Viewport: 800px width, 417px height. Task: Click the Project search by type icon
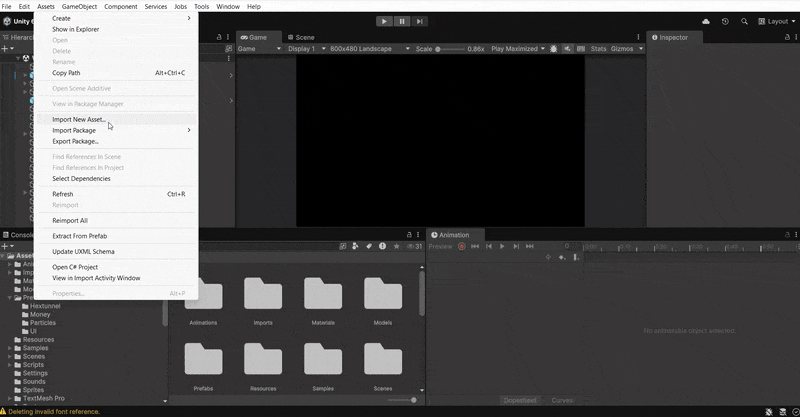click(355, 246)
